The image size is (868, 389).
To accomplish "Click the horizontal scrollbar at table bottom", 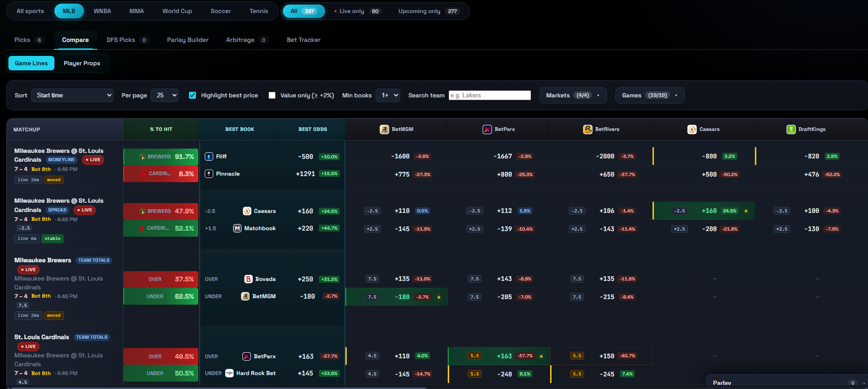I will [219, 387].
